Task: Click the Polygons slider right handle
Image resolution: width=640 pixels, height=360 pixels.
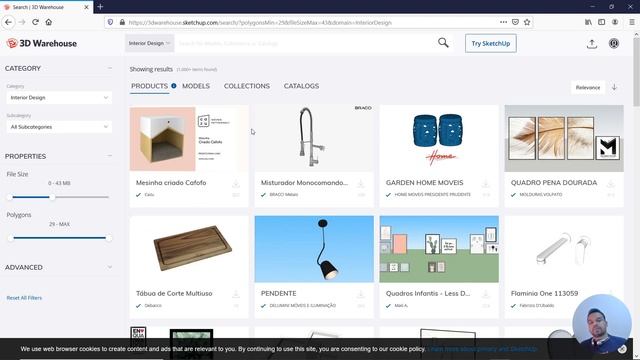Action: [x=109, y=238]
